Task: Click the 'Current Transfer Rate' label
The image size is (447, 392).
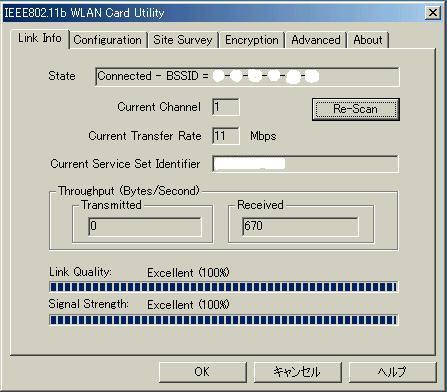Action: [x=145, y=136]
